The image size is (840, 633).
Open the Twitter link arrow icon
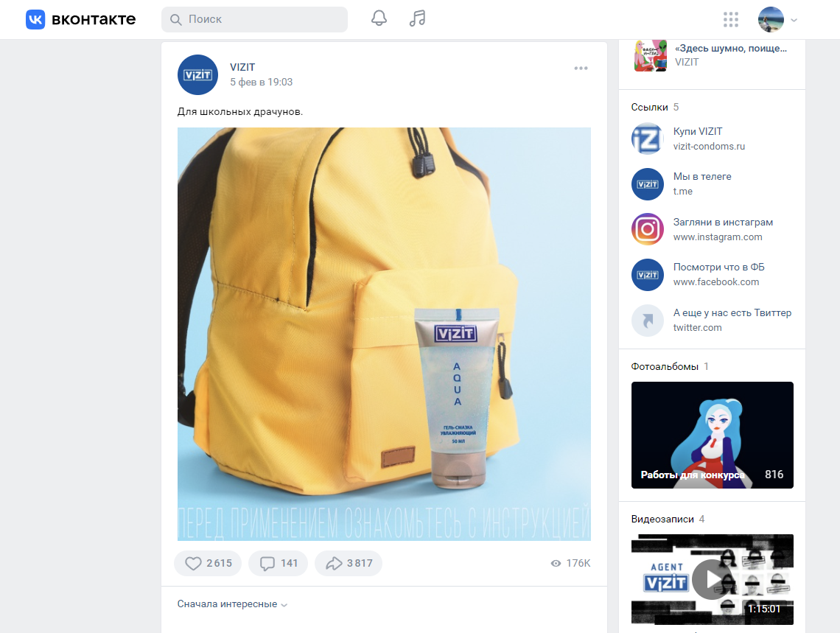[647, 321]
